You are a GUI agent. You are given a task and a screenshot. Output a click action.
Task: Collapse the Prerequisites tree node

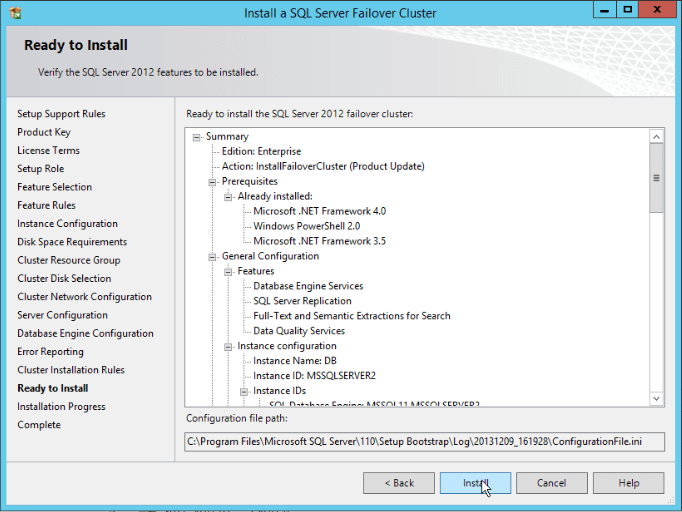tap(212, 182)
